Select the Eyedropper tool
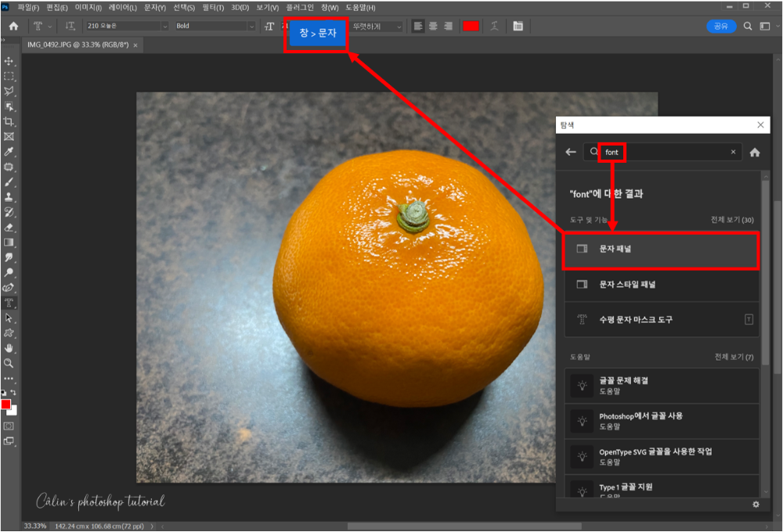Screen dimensions: 783x532 [x=9, y=152]
